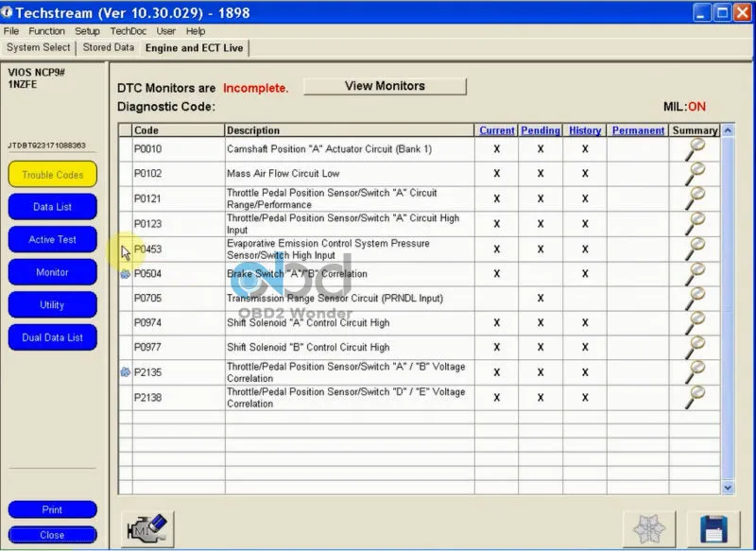The image size is (756, 551).
Task: Open summary magnifier for code P0010
Action: coord(695,149)
